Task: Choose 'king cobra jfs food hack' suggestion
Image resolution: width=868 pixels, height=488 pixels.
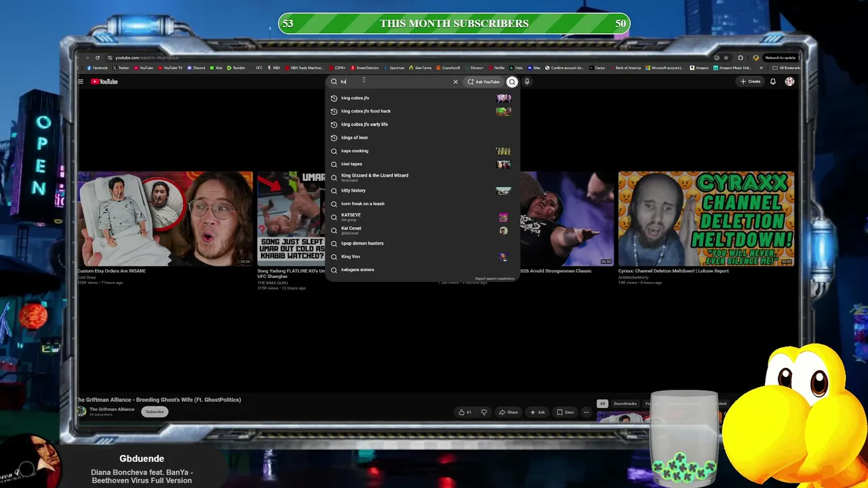Action: pyautogui.click(x=422, y=111)
